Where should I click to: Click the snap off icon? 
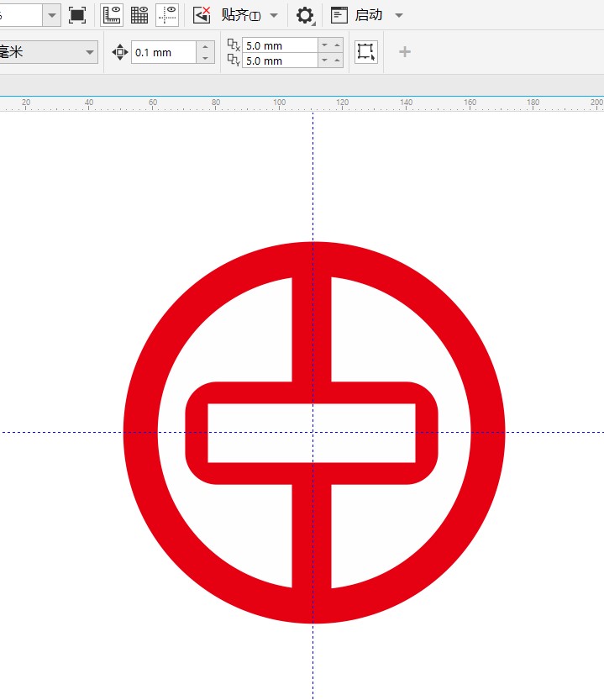point(202,15)
